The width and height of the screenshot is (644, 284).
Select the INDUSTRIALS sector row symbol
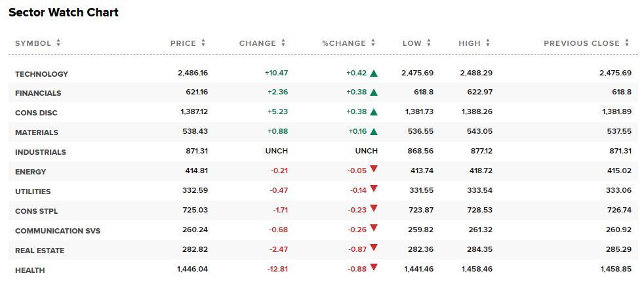[41, 152]
